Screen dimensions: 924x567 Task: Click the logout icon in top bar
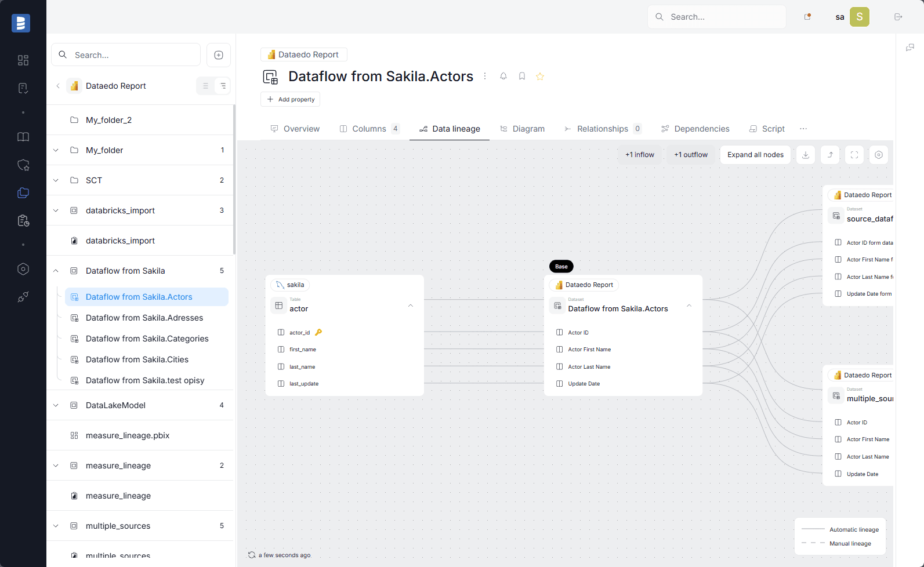point(898,17)
